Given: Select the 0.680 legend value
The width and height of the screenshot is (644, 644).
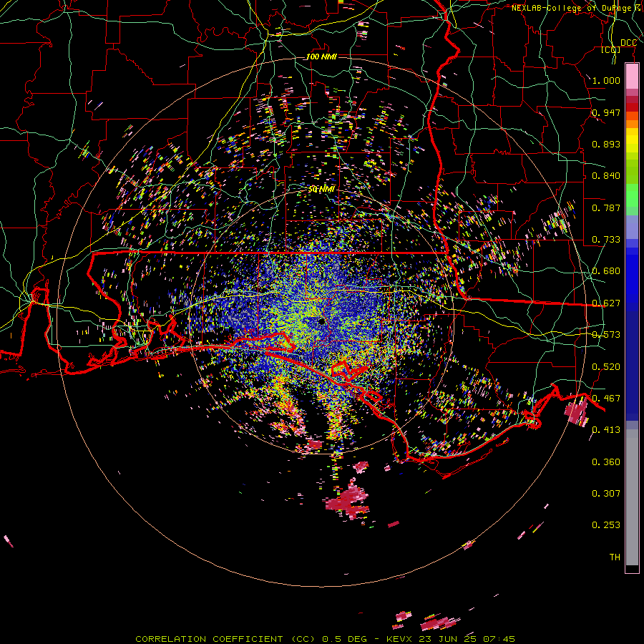Looking at the screenshot, I should coord(606,271).
